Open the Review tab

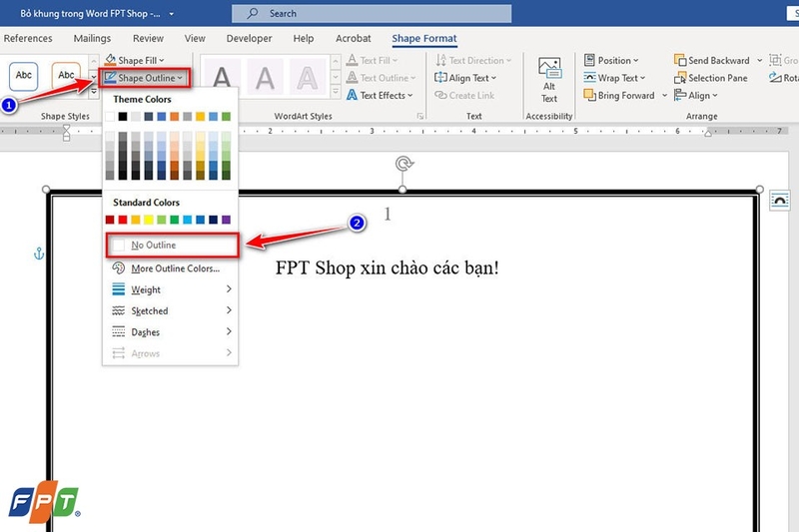(148, 38)
